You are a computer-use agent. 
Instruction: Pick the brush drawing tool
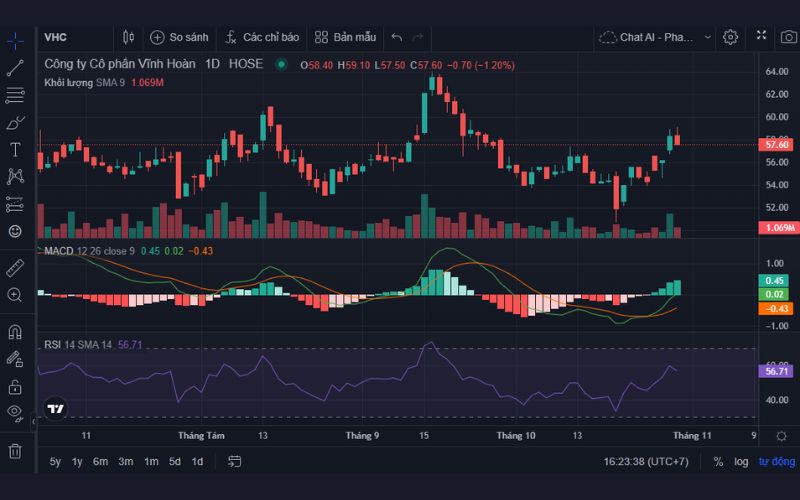click(x=15, y=123)
